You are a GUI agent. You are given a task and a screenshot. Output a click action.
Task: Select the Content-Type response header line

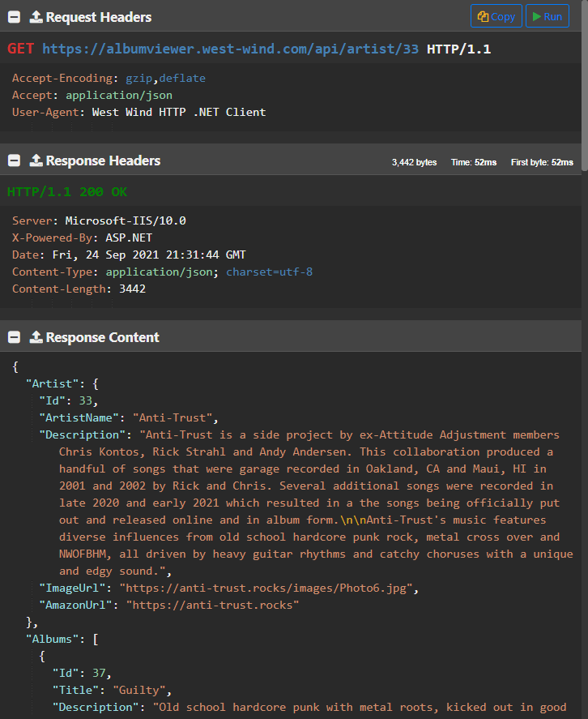(162, 272)
